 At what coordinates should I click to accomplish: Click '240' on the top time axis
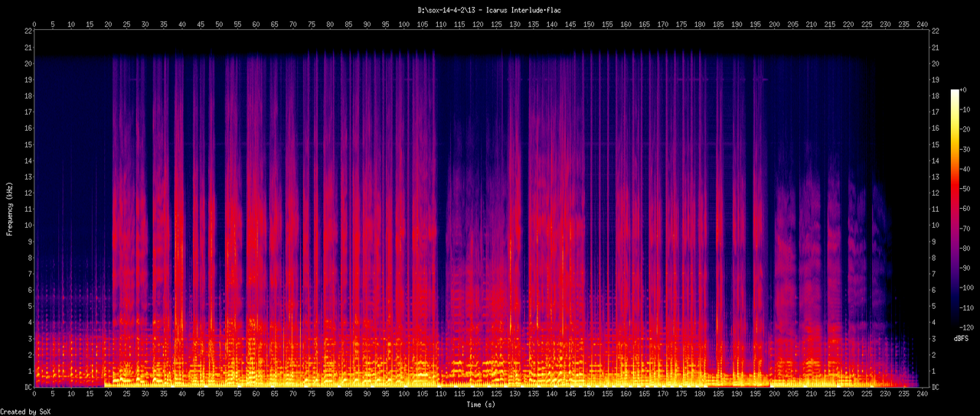[922, 24]
